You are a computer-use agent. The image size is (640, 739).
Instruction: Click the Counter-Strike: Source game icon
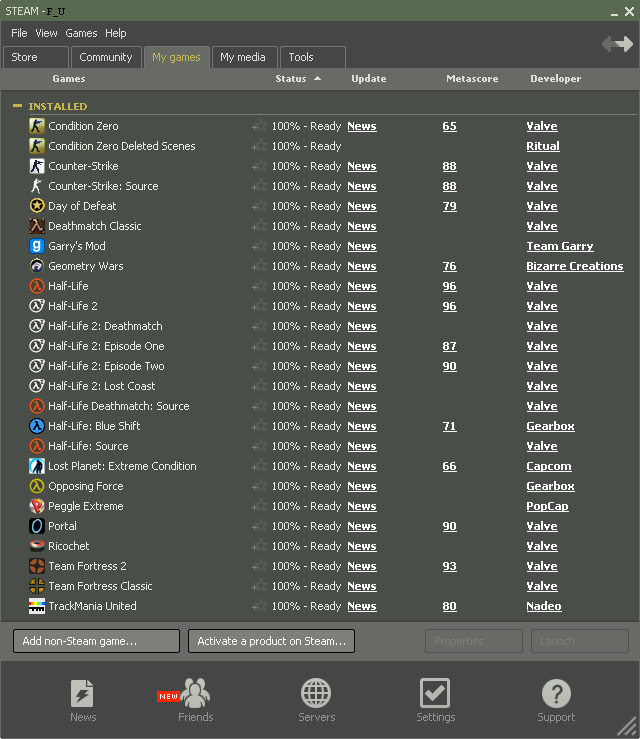pyautogui.click(x=37, y=186)
